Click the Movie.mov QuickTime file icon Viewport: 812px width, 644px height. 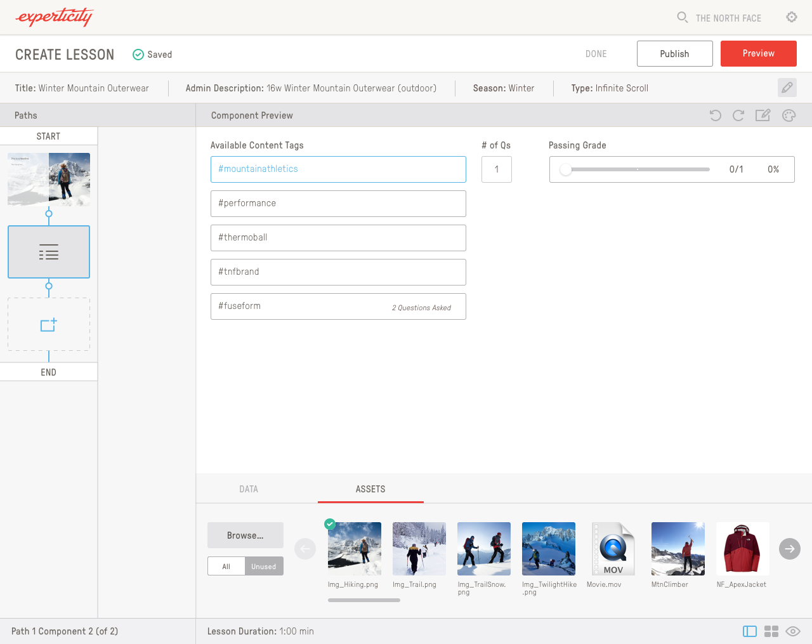(613, 549)
